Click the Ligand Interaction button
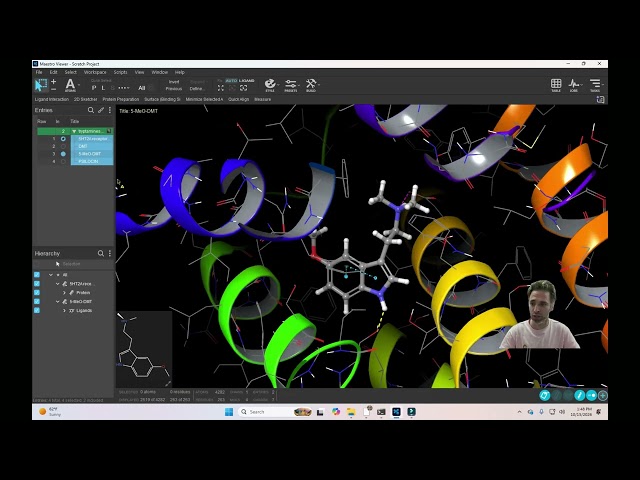Image resolution: width=640 pixels, height=480 pixels. pyautogui.click(x=51, y=99)
